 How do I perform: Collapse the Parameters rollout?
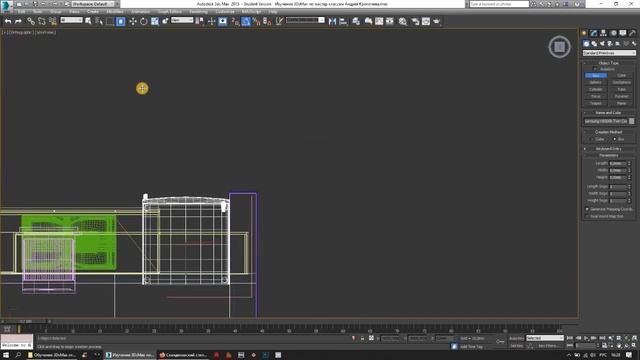[609, 156]
